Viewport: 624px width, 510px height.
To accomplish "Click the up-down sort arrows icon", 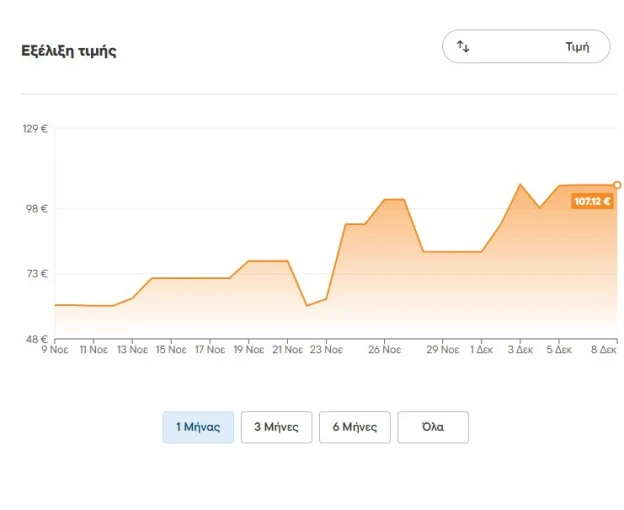I will pos(463,47).
